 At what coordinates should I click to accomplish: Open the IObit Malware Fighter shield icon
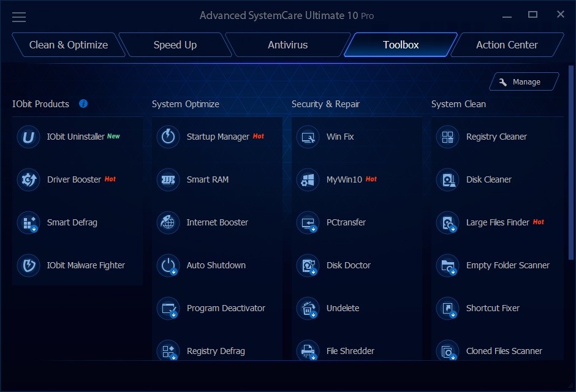point(28,265)
